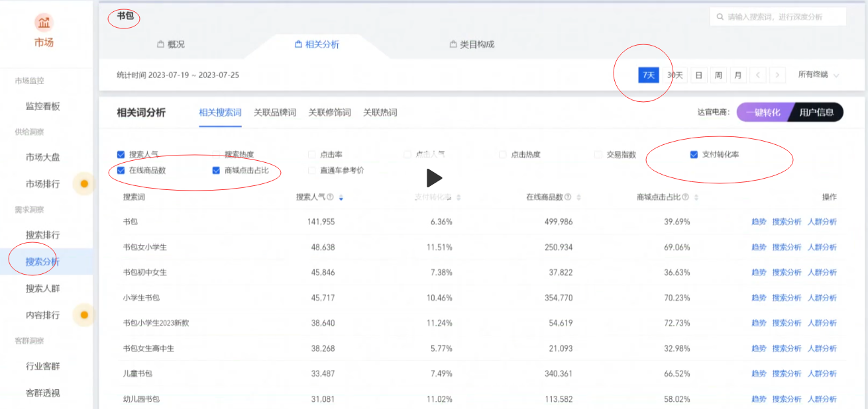868x409 pixels.
Task: Click the search magnifier icon
Action: click(x=720, y=17)
